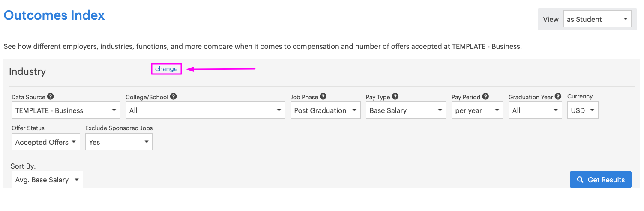
Task: Click the Data Source help question-mark icon
Action: pos(51,97)
